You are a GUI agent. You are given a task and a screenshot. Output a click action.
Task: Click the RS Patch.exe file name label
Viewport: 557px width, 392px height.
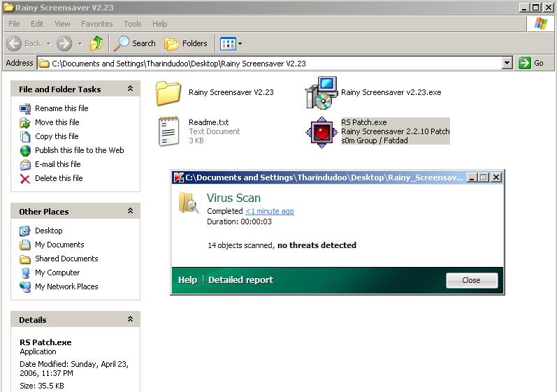[364, 122]
